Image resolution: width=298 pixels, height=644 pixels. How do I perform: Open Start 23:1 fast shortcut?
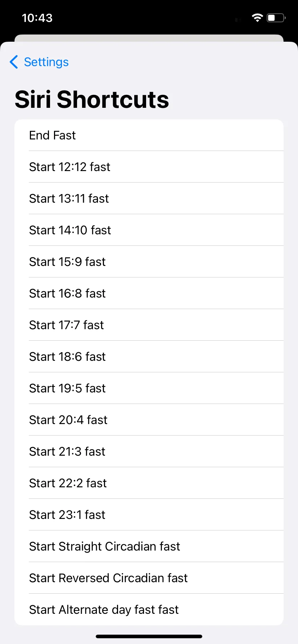(x=149, y=515)
